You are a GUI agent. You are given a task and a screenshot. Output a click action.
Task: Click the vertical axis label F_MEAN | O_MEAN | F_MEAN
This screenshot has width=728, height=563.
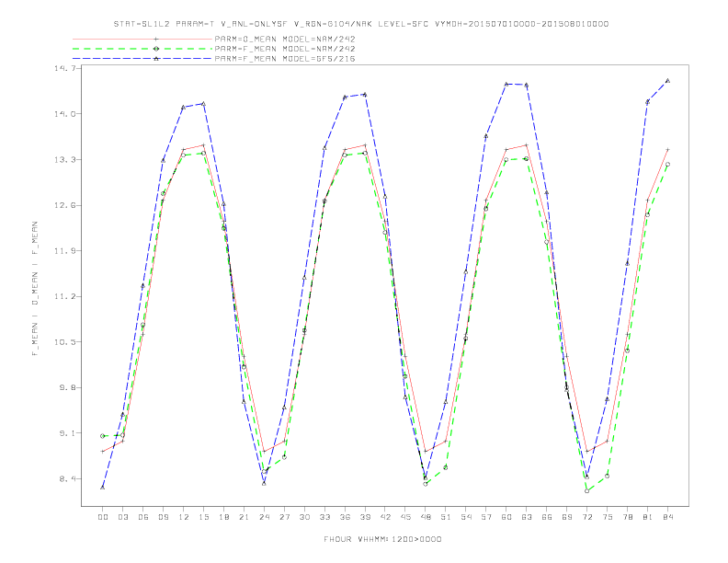[x=35, y=289]
